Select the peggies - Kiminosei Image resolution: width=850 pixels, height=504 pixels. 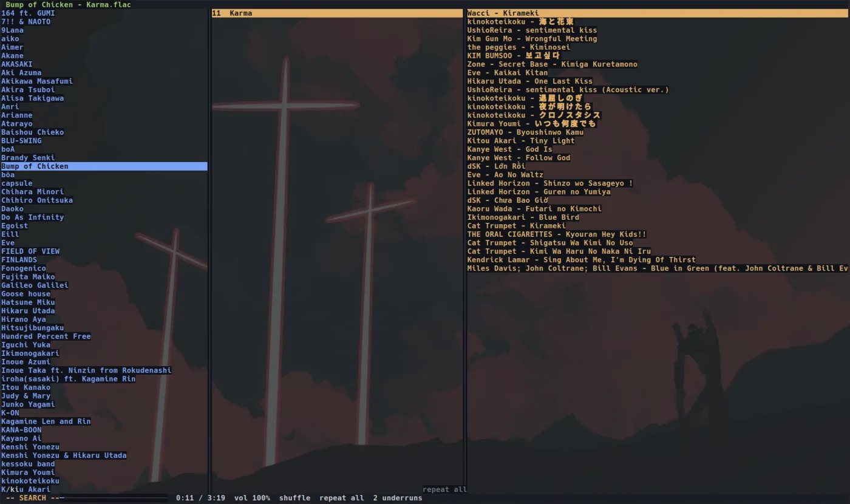(x=519, y=47)
